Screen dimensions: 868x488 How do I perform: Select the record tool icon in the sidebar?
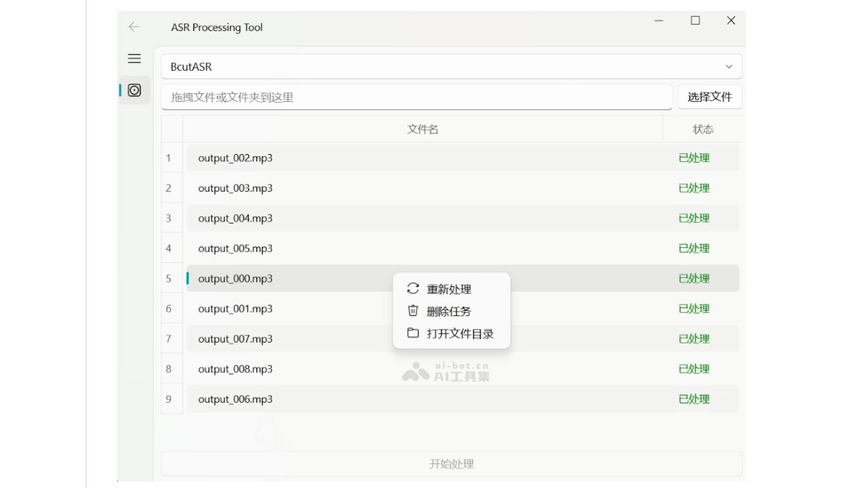click(x=134, y=92)
